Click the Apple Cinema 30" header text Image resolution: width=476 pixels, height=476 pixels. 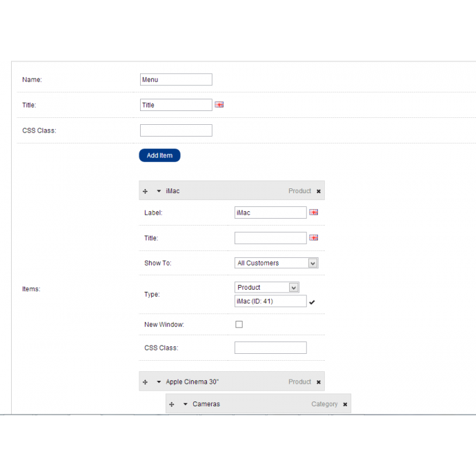tap(192, 381)
